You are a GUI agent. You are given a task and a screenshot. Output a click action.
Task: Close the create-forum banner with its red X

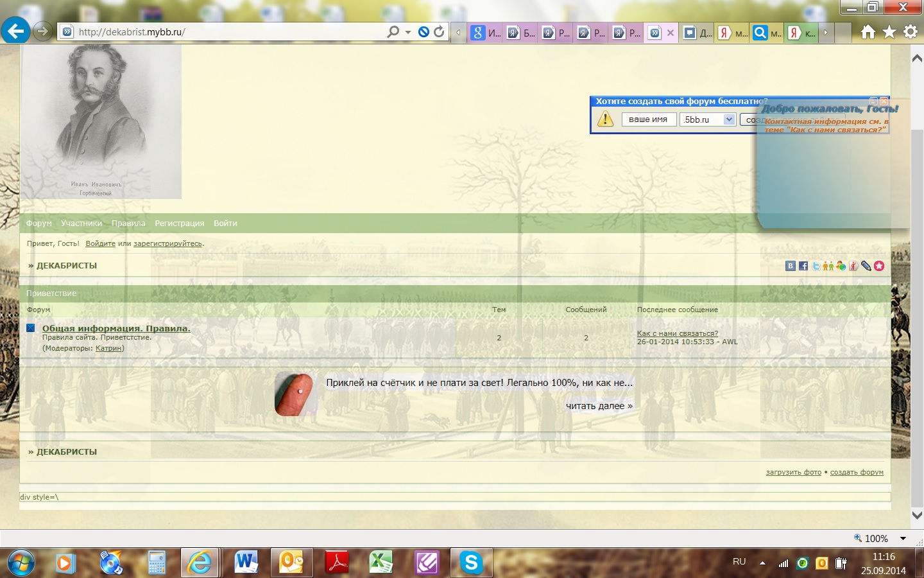pyautogui.click(x=884, y=101)
